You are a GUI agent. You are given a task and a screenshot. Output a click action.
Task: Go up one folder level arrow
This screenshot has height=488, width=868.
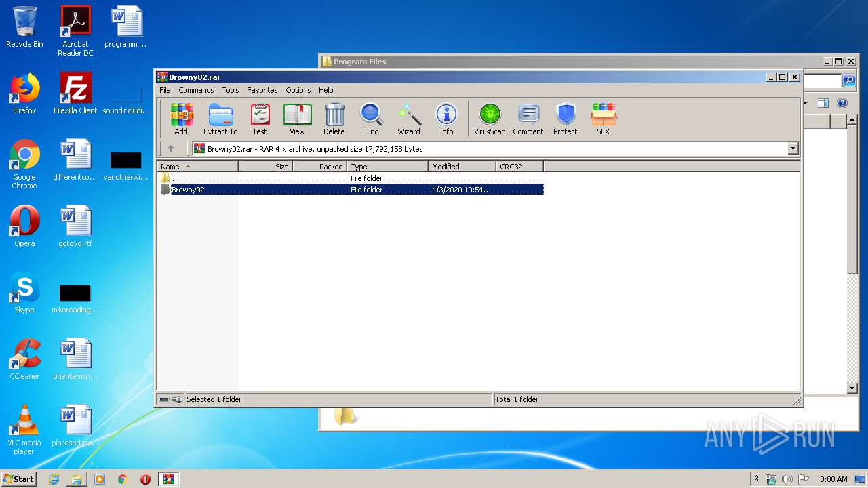pyautogui.click(x=171, y=148)
